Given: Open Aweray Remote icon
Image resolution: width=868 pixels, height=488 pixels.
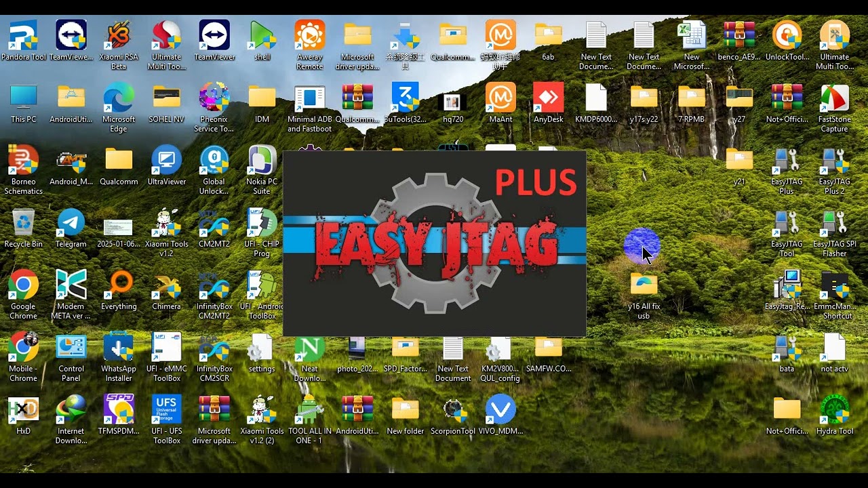Looking at the screenshot, I should (x=310, y=45).
